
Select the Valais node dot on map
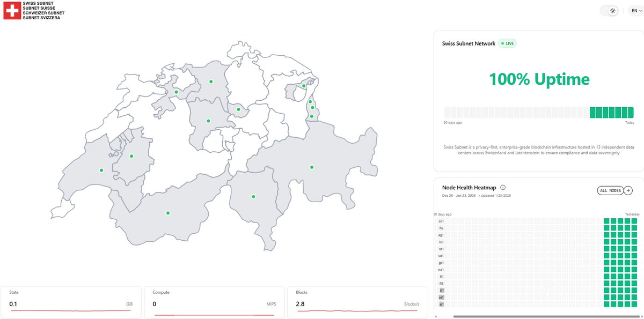click(168, 213)
